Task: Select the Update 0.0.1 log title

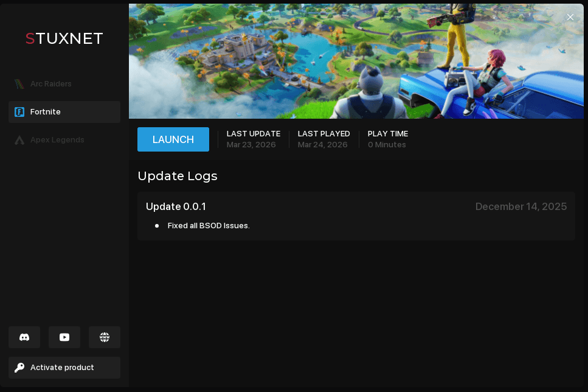Action: (176, 207)
